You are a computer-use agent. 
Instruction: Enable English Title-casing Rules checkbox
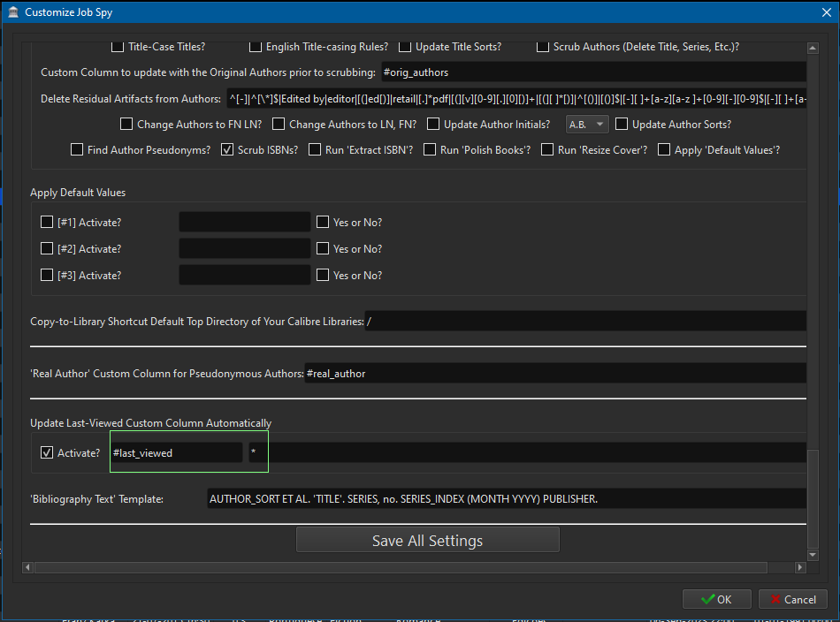(x=256, y=47)
